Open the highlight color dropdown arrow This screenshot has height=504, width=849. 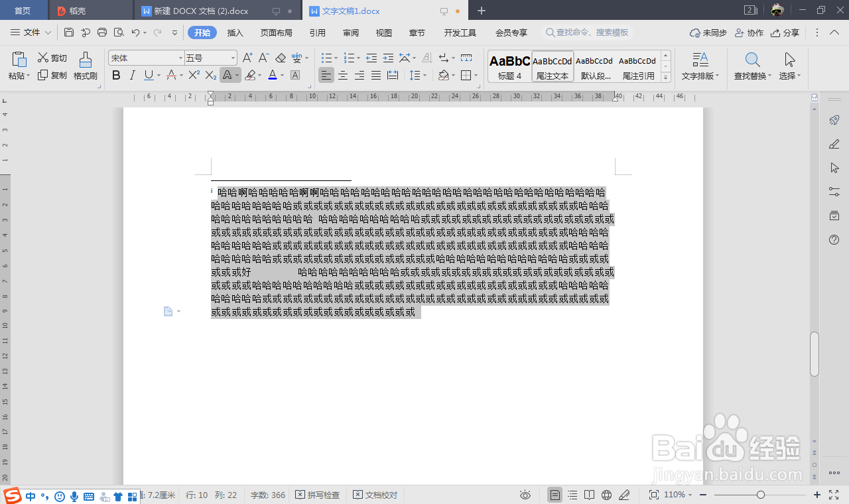click(259, 76)
